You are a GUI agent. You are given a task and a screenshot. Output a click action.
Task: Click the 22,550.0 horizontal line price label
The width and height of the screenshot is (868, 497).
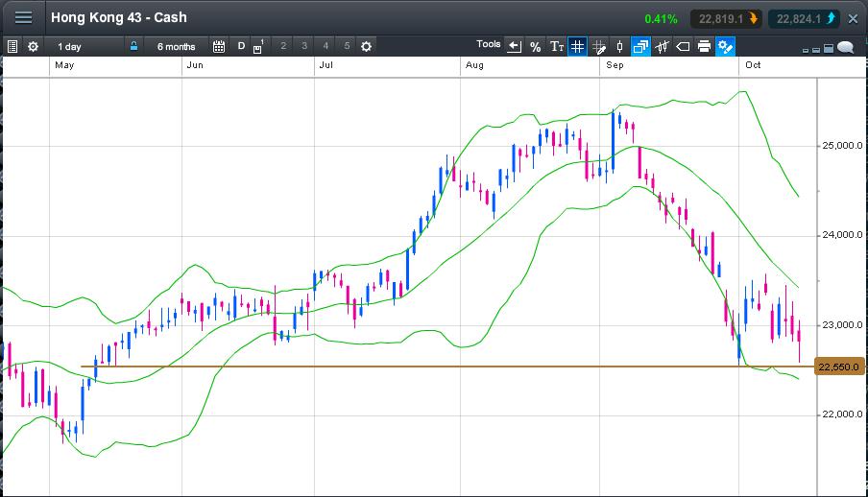pos(840,367)
